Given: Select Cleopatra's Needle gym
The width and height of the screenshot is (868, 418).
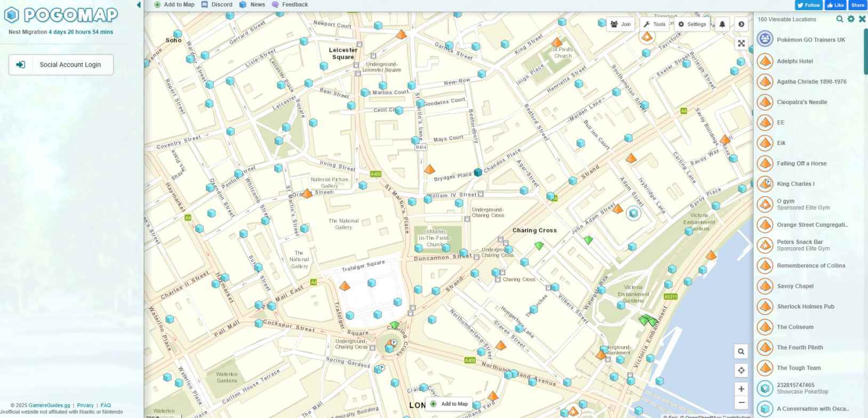Looking at the screenshot, I should click(808, 102).
